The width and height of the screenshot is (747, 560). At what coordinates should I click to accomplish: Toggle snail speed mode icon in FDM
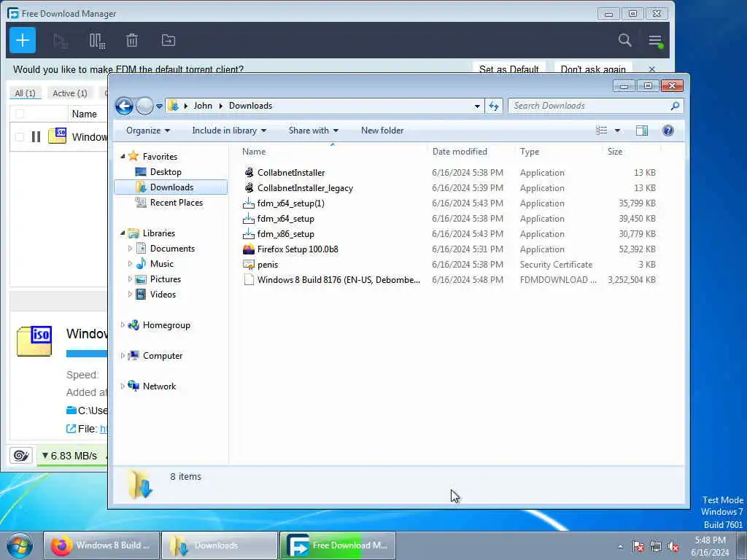21,455
